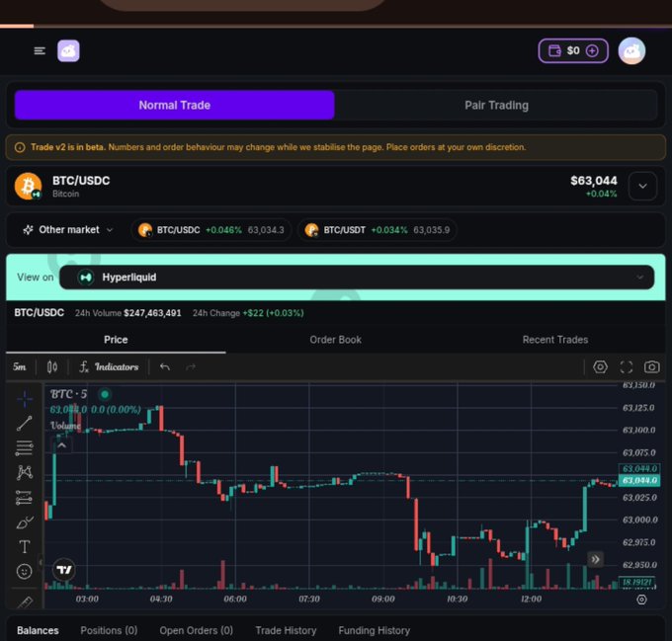This screenshot has width=672, height=641.
Task: Click the Bitcoin coin logo
Action: pos(28,187)
